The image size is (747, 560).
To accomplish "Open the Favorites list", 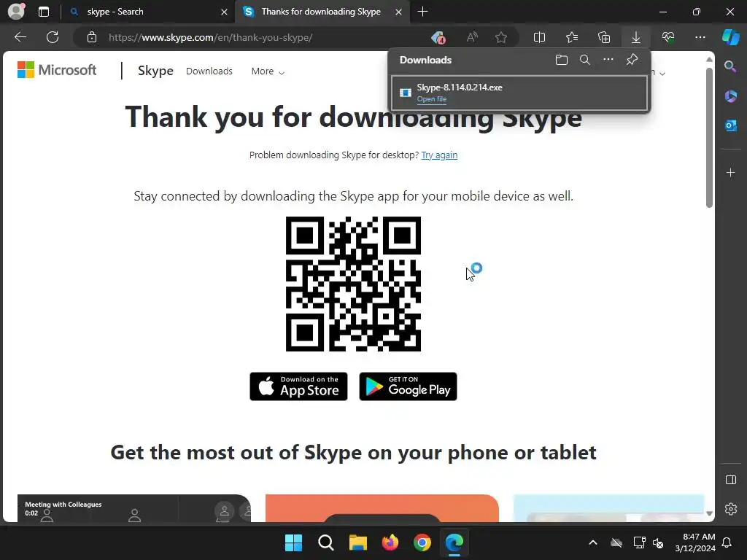I will [x=572, y=37].
